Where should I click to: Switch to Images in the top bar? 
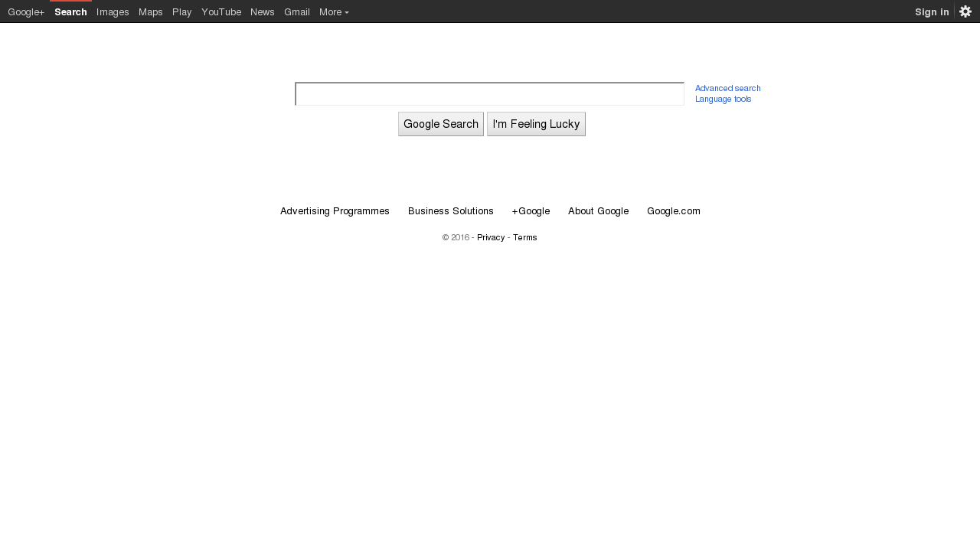pos(113,11)
